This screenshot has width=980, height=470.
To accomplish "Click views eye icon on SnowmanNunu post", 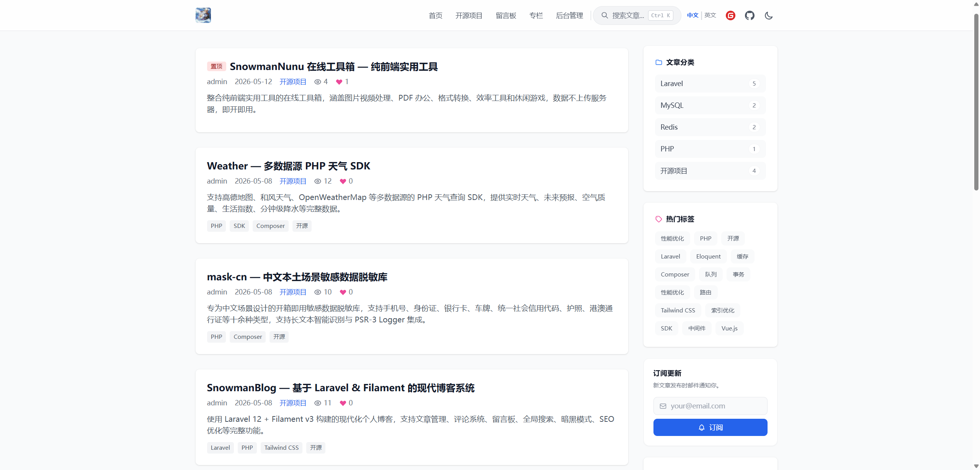I will (x=317, y=82).
